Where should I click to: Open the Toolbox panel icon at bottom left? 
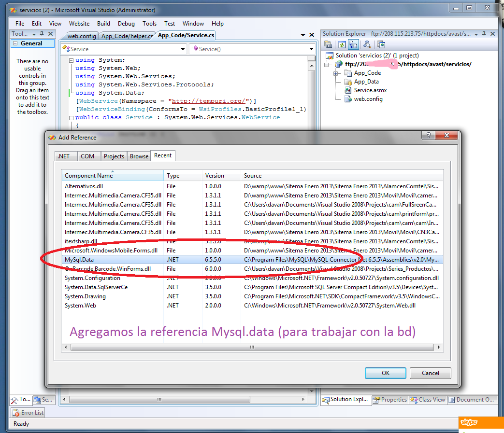point(22,400)
